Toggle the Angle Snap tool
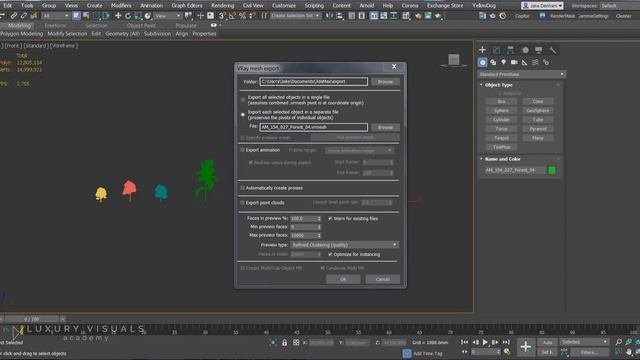 [x=232, y=16]
